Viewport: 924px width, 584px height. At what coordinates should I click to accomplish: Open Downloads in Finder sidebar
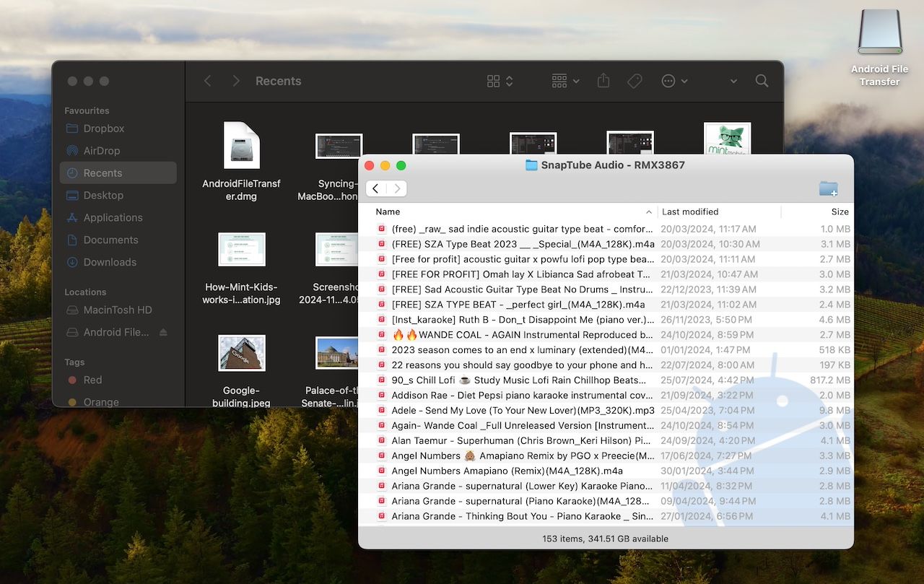[x=118, y=263]
